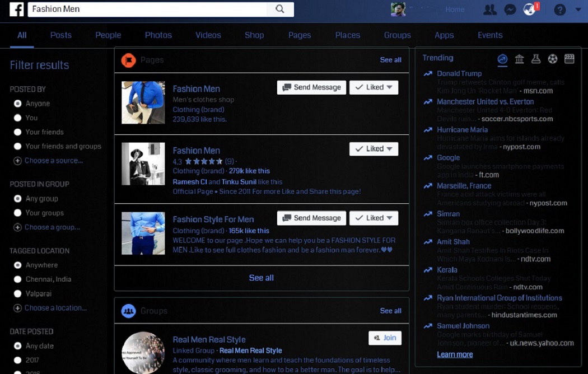Switch to the Photos tab
Screen dimensions: 588x374
(158, 35)
